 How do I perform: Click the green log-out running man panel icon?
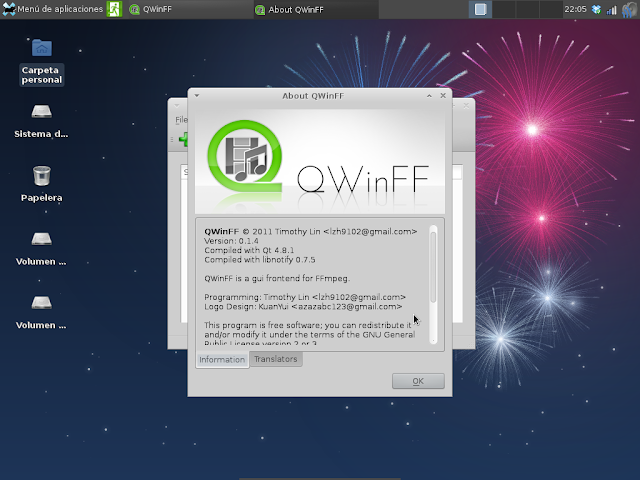pos(114,9)
